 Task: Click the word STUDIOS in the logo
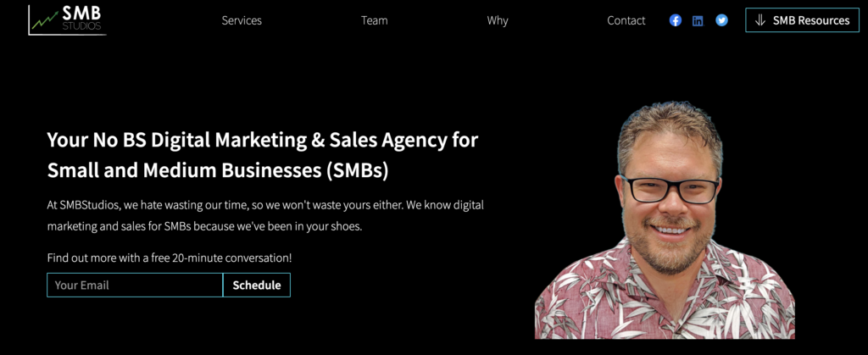(x=81, y=26)
